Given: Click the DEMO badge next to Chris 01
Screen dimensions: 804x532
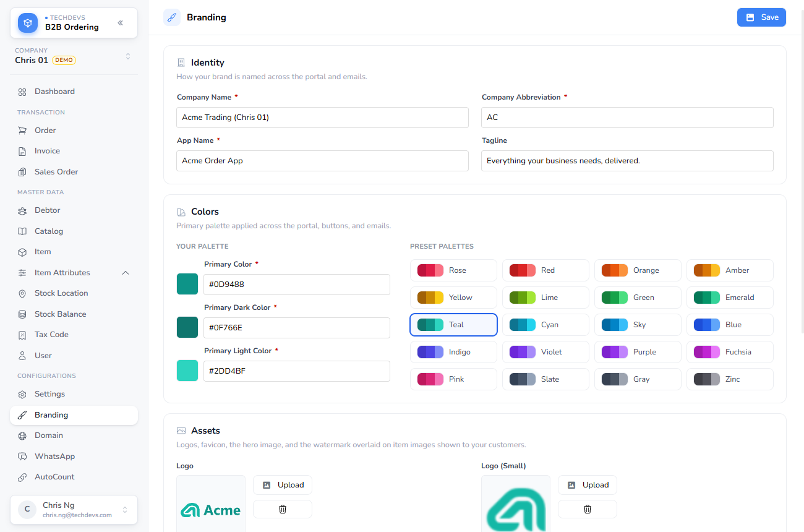Looking at the screenshot, I should (64, 61).
